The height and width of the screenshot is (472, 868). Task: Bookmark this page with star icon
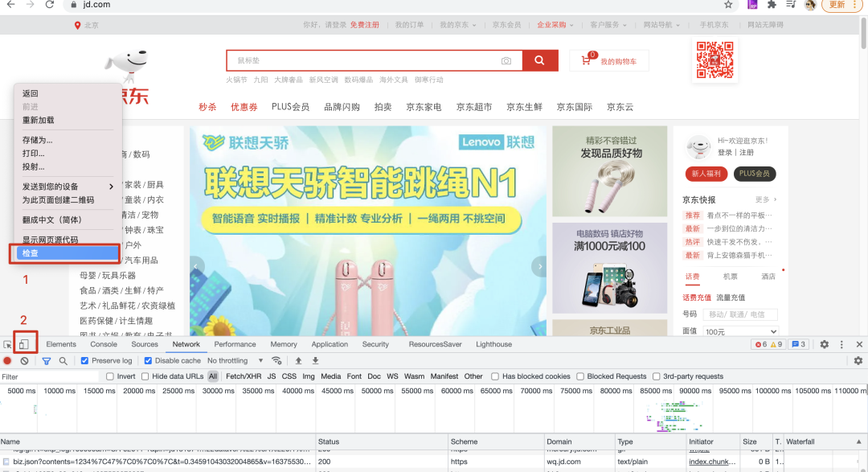728,5
